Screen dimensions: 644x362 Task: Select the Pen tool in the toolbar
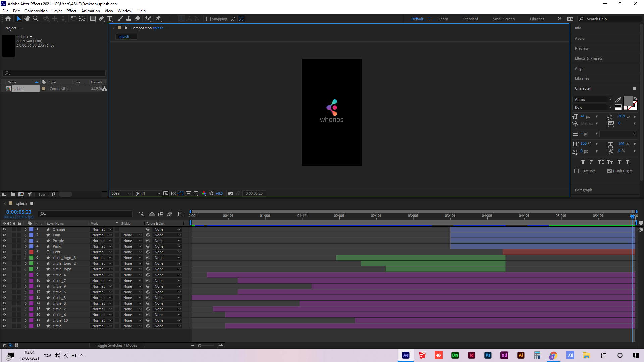(x=101, y=19)
